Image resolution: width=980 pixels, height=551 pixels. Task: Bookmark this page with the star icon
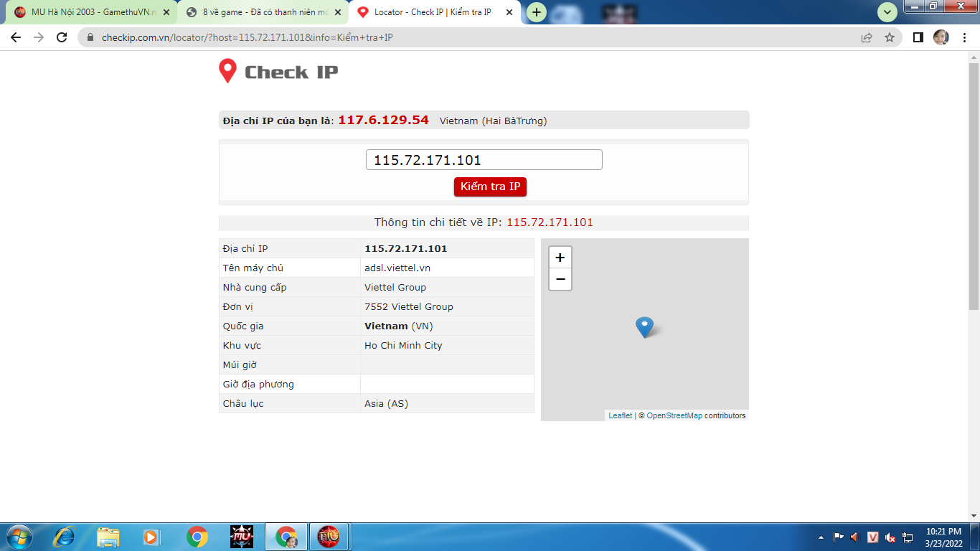click(890, 37)
